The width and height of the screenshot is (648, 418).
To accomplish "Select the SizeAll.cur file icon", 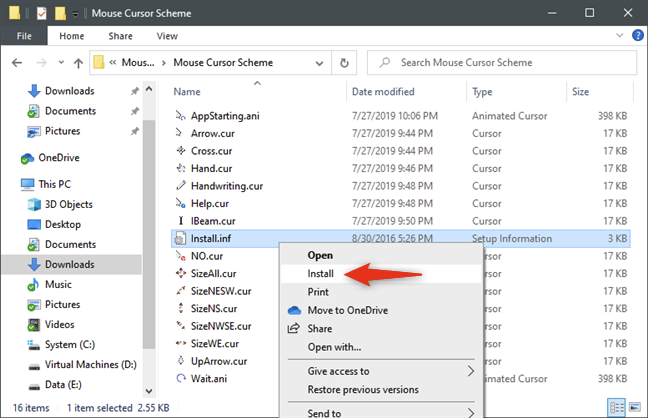I will 181,274.
